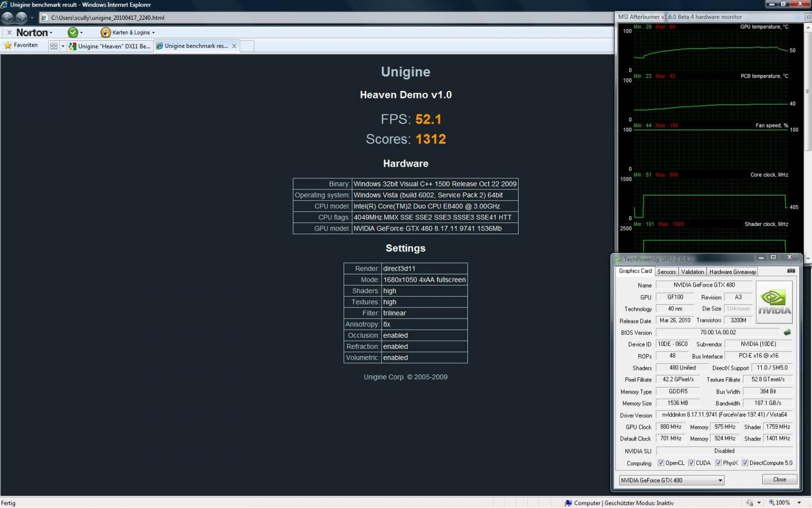The width and height of the screenshot is (812, 508).
Task: Close the Unigine benchmark result tab
Action: click(x=234, y=46)
